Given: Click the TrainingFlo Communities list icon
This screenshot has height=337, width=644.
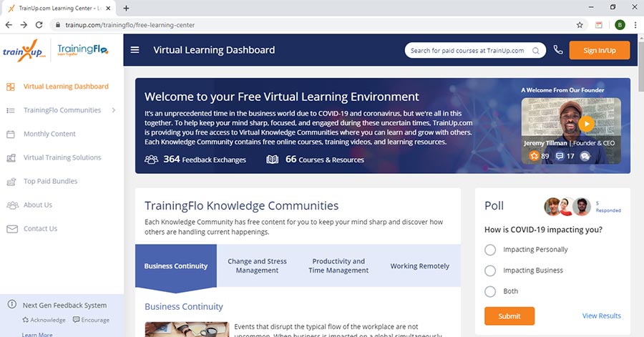Looking at the screenshot, I should 11,110.
